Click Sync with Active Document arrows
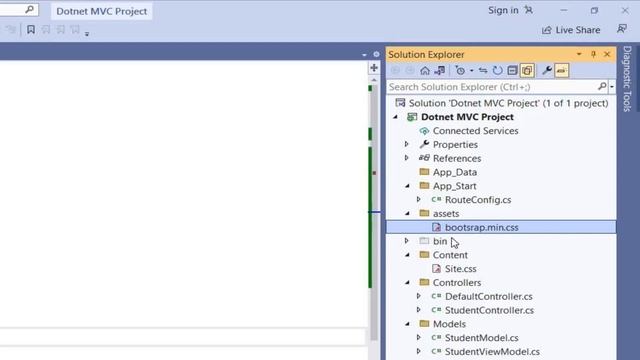This screenshot has width=640, height=360. [483, 71]
